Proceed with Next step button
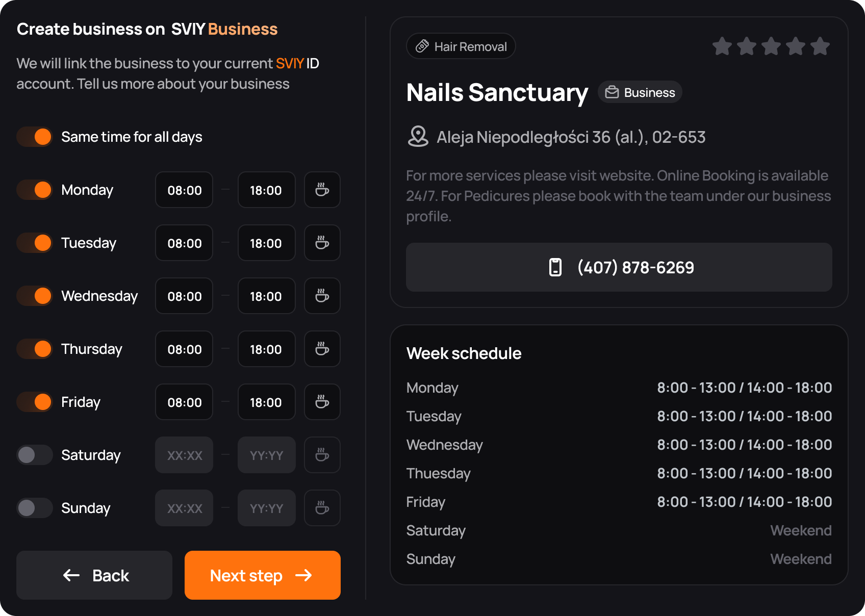 (263, 575)
